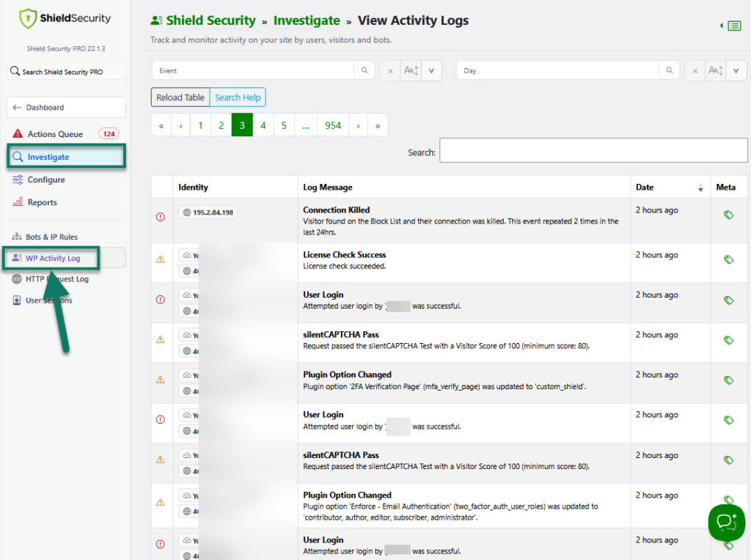Go to page 4 of logs
This screenshot has height=560, width=751.
point(263,125)
